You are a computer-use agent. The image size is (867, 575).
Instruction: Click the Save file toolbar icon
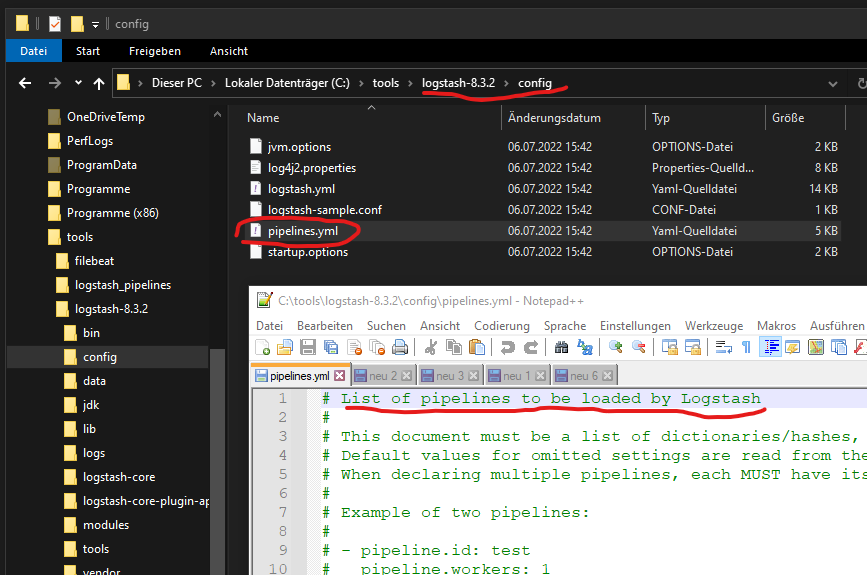tap(309, 348)
